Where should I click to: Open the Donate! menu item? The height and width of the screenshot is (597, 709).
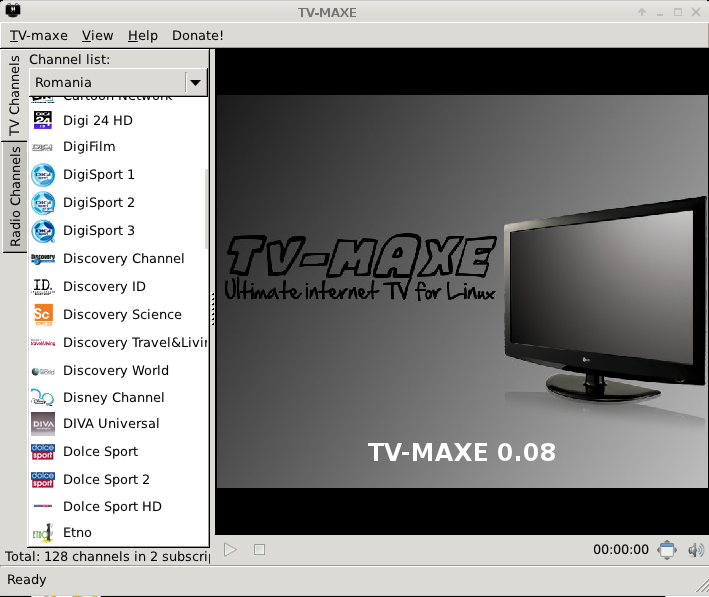tap(198, 35)
